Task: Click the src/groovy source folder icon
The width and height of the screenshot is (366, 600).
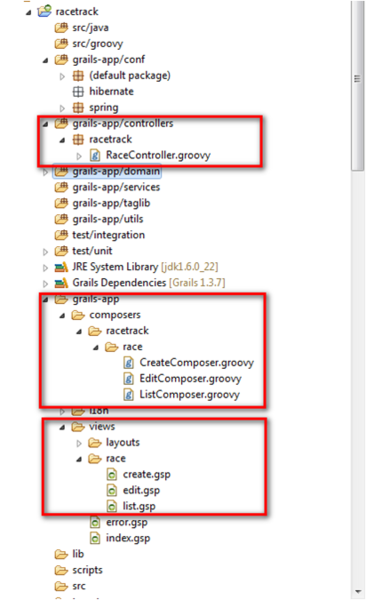Action: [x=61, y=44]
